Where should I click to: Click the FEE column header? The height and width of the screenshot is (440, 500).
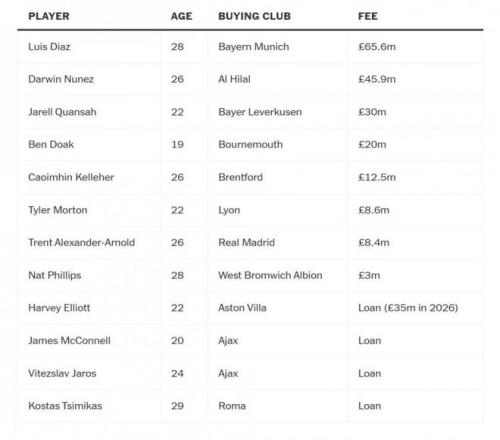368,16
